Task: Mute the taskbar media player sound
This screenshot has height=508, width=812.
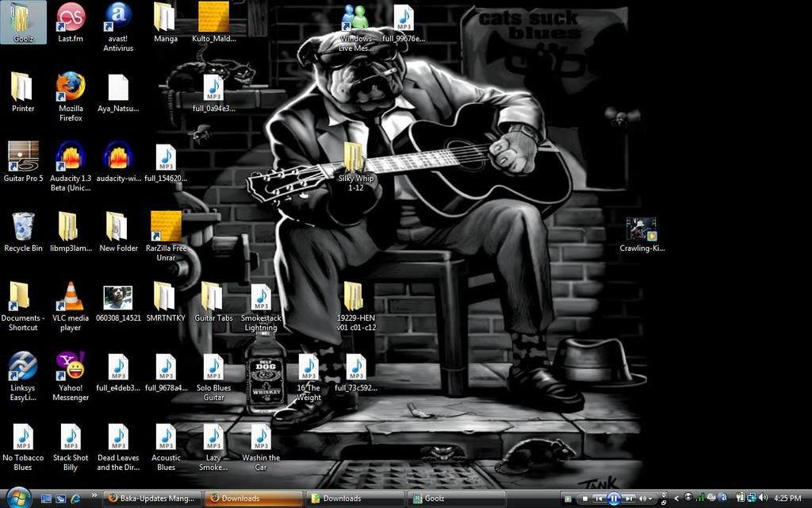Action: tap(642, 498)
